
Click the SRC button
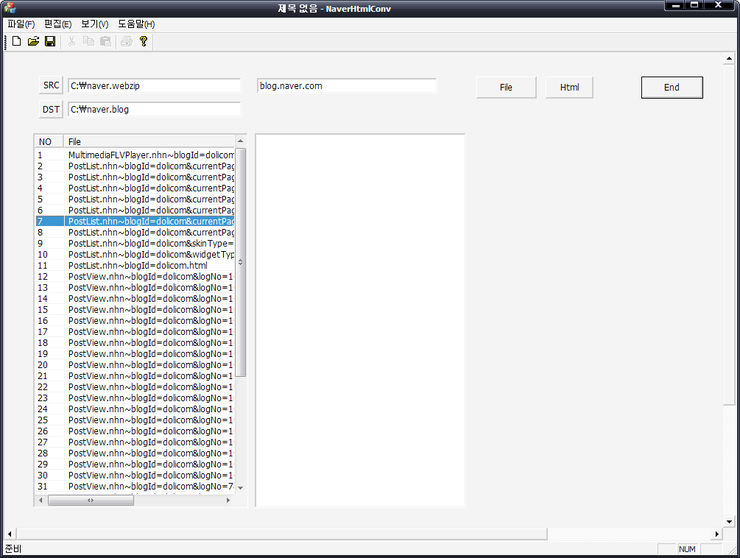tap(51, 85)
